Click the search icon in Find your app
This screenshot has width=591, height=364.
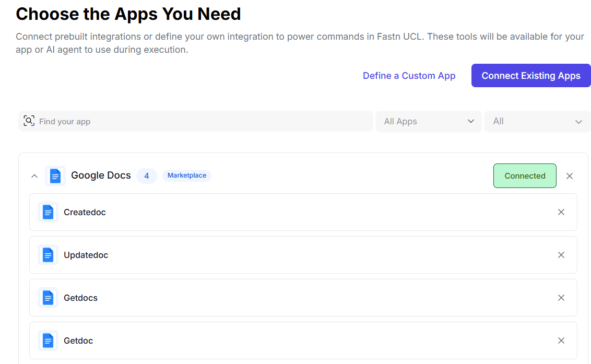29,121
